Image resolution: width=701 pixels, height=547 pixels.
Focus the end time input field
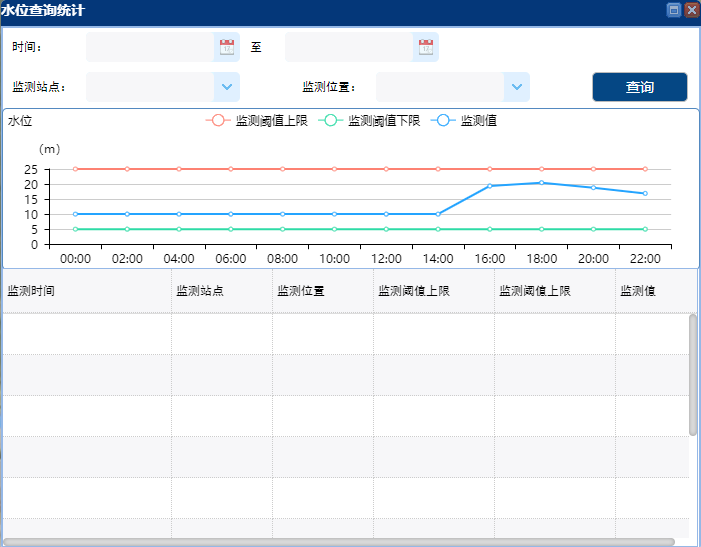point(349,47)
